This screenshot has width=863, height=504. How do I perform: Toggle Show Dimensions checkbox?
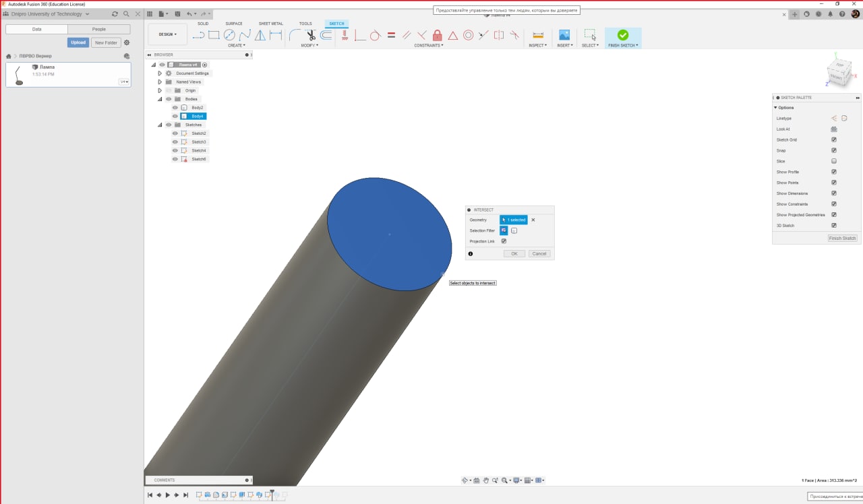tap(834, 193)
